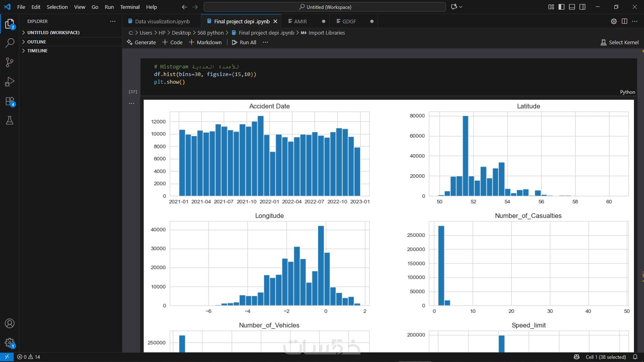Click the Untitled (Workspace) command center search
The width and height of the screenshot is (644, 362).
pos(325,7)
